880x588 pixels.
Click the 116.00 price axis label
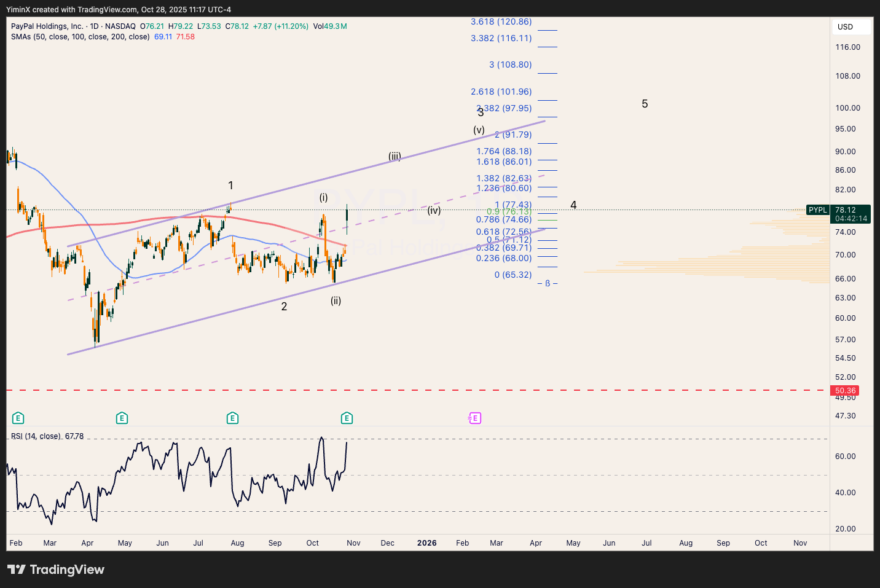click(x=848, y=47)
